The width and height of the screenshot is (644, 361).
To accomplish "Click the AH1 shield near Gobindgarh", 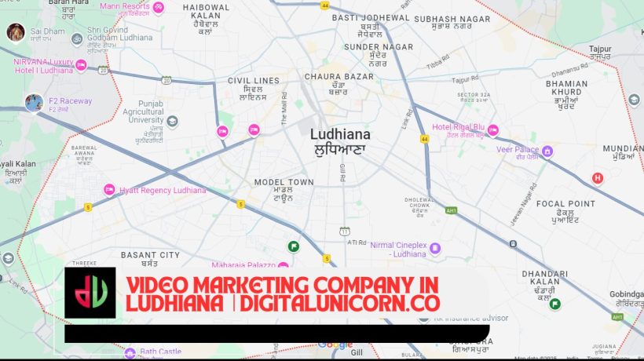I will pos(618,317).
